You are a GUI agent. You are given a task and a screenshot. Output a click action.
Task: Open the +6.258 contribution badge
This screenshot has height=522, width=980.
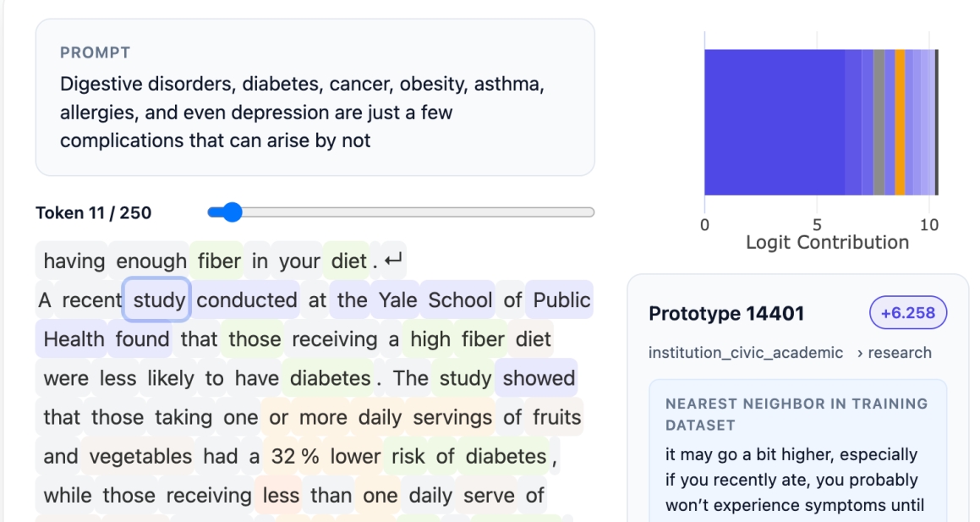pos(908,312)
